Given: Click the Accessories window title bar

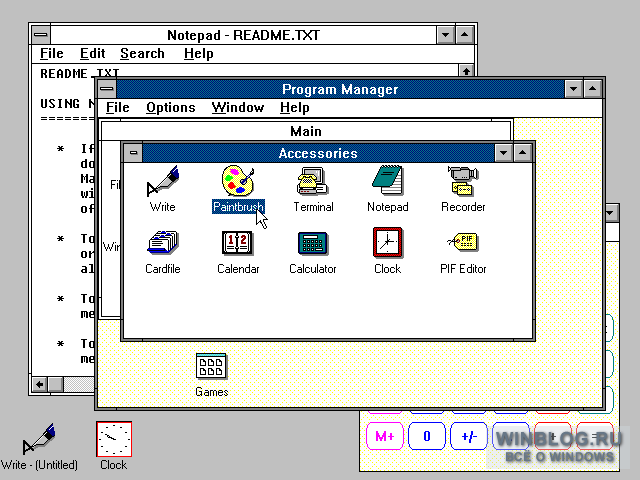Looking at the screenshot, I should click(x=318, y=153).
